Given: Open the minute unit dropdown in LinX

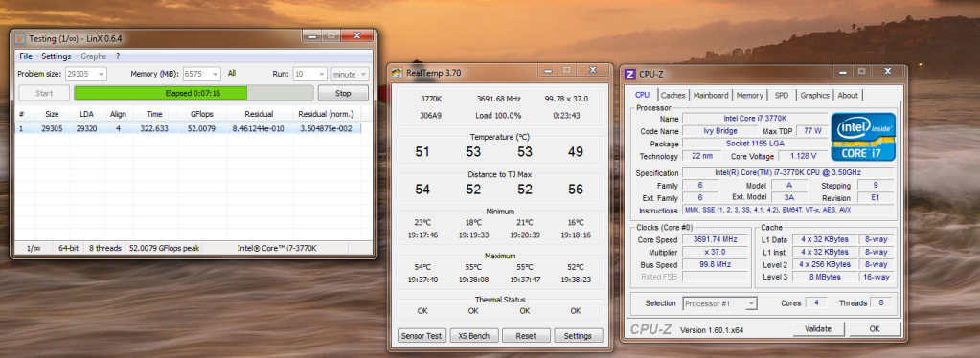Looking at the screenshot, I should (350, 75).
